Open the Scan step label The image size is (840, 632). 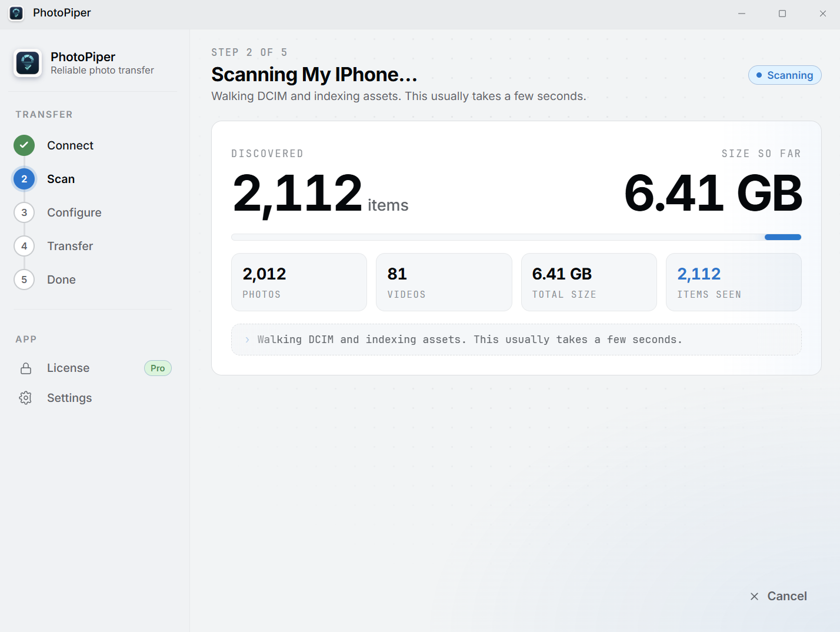[61, 179]
